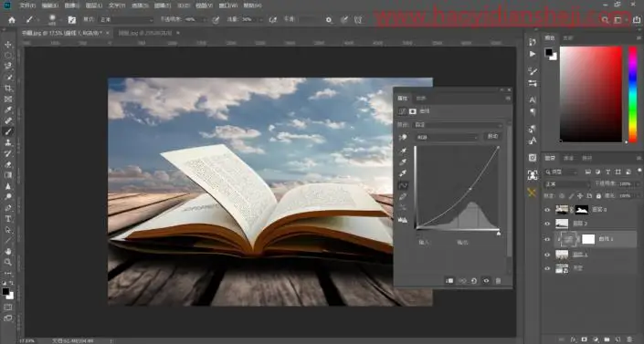Image resolution: width=644 pixels, height=344 pixels.
Task: Select the edit points curve tool
Action: [x=403, y=185]
